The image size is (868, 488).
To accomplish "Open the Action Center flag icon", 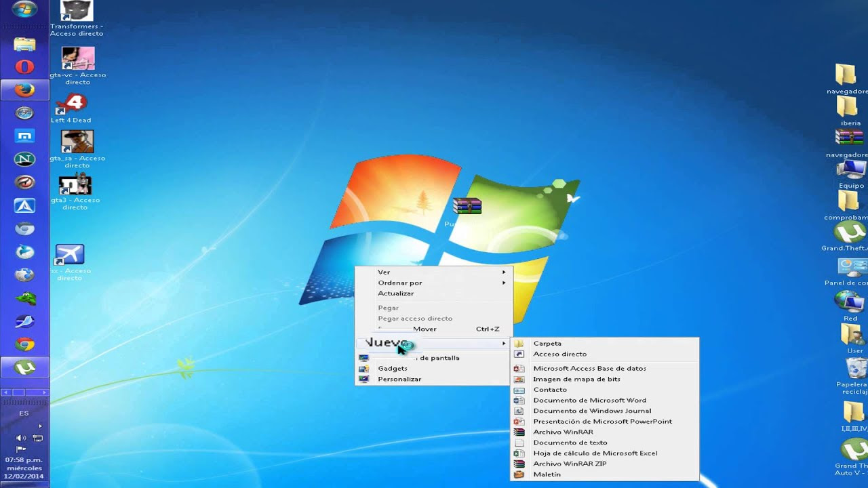I will pyautogui.click(x=20, y=449).
